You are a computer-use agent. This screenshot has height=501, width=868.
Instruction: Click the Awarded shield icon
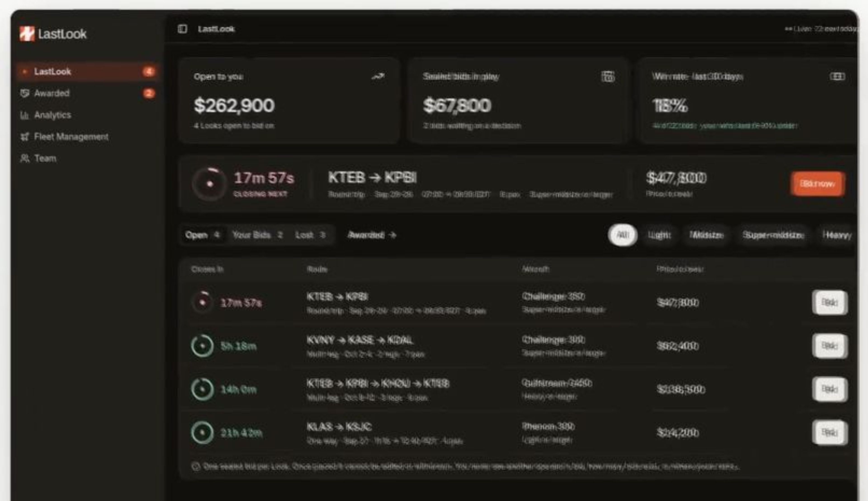click(25, 93)
